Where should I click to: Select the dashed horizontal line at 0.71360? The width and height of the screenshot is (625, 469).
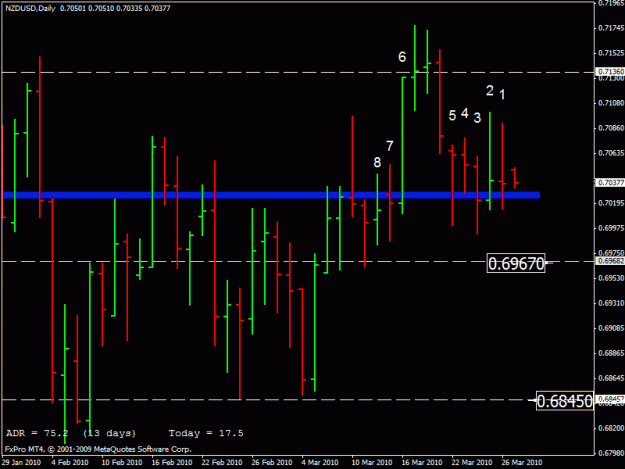(x=298, y=73)
